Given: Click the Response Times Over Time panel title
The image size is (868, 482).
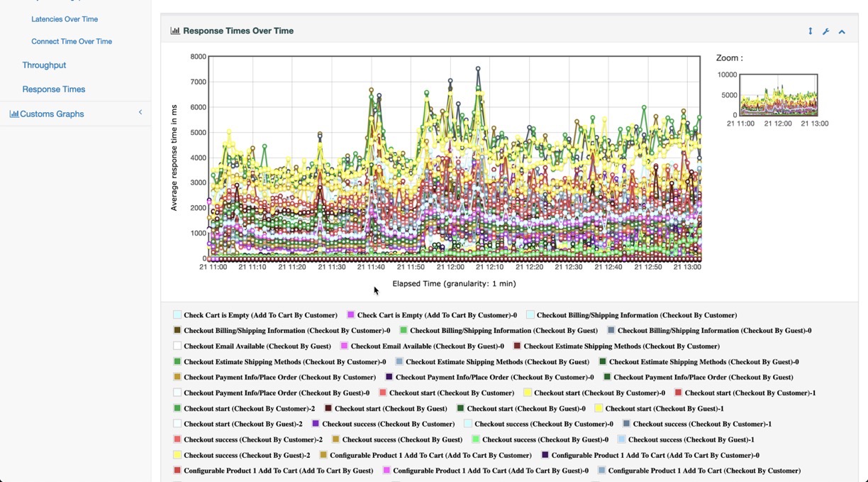Looking at the screenshot, I should point(238,31).
